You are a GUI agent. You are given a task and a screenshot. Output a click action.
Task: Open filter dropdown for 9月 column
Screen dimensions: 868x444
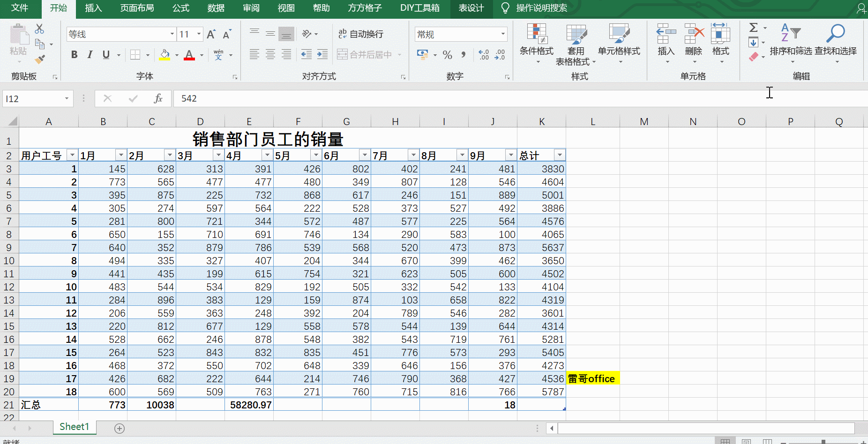click(511, 155)
